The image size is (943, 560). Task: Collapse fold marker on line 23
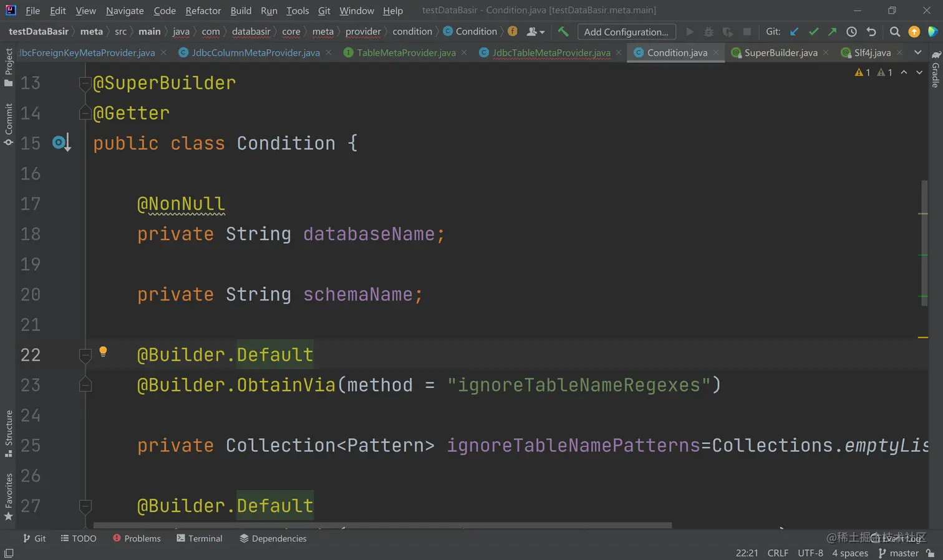pyautogui.click(x=85, y=385)
